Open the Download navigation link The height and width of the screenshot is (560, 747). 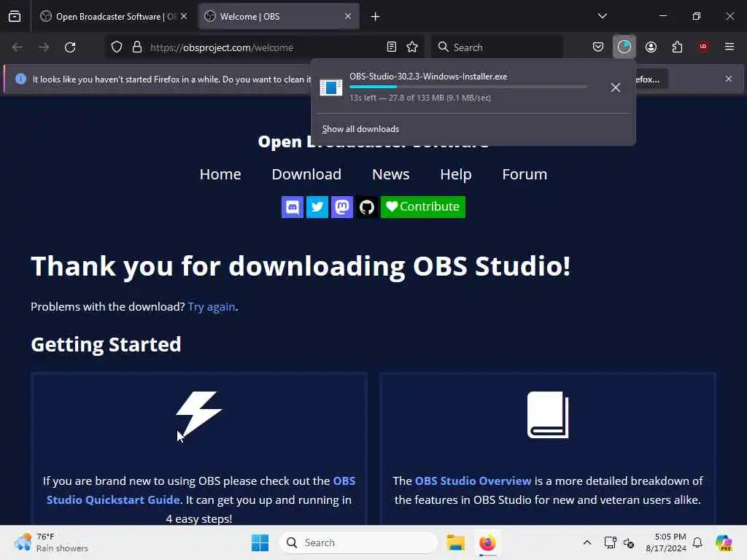click(306, 174)
